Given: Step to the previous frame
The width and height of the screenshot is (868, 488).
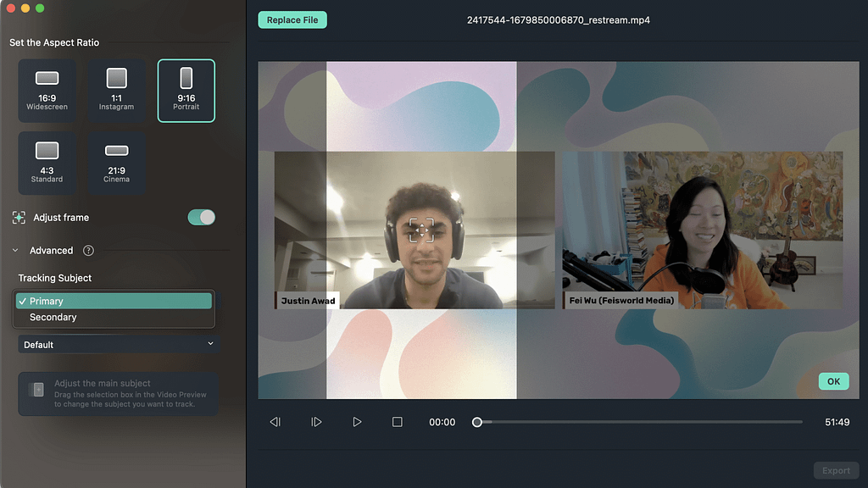Looking at the screenshot, I should pos(275,422).
